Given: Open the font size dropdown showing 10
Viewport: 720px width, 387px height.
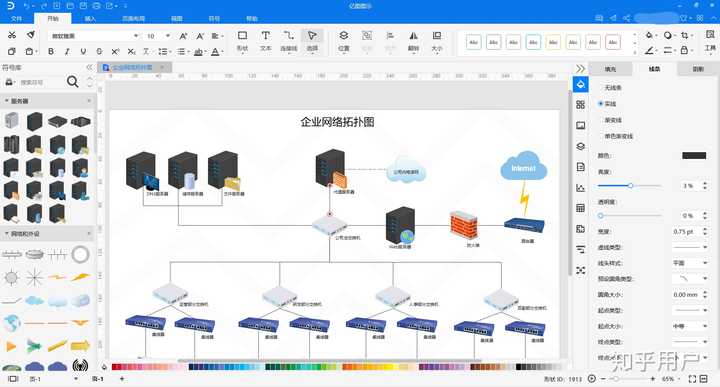Looking at the screenshot, I should coord(158,36).
